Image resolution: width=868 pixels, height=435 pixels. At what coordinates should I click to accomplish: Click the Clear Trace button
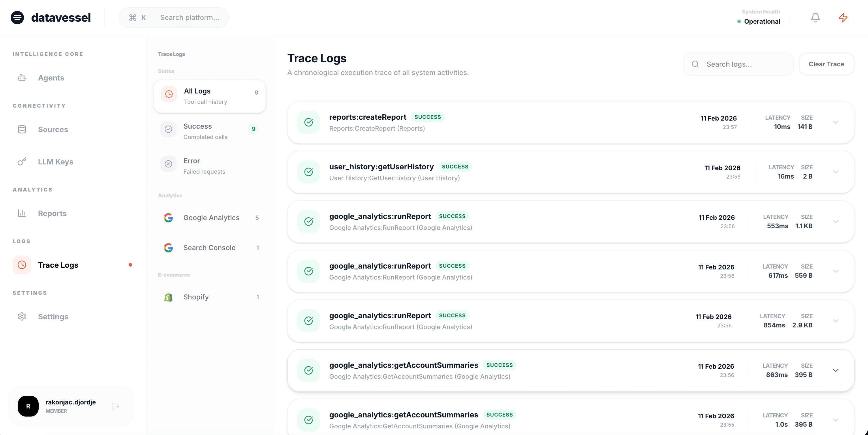[x=826, y=64]
